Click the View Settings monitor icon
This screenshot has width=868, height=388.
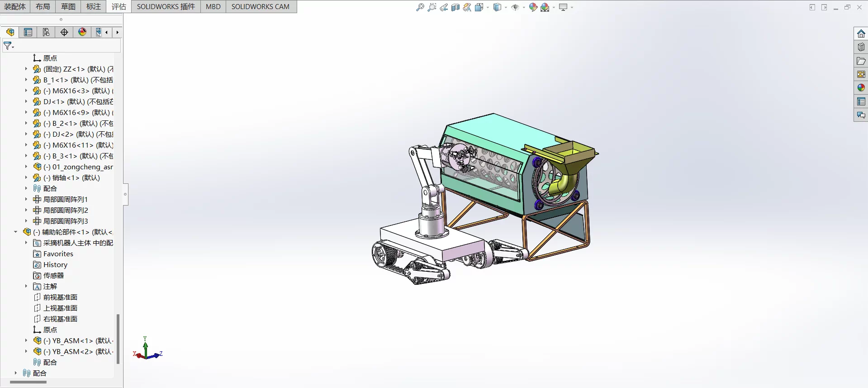tap(563, 7)
